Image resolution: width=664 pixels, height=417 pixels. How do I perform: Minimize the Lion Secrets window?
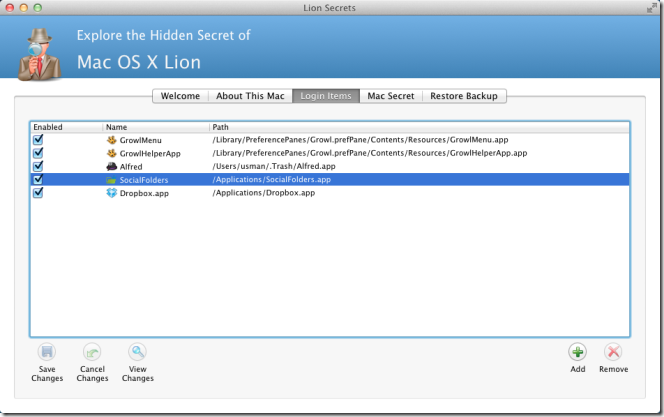pos(24,8)
